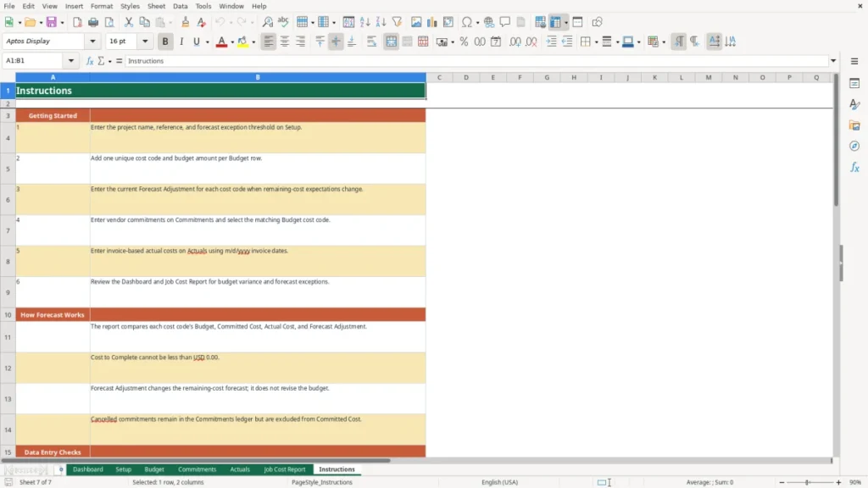Increase the cell indent

[x=551, y=42]
